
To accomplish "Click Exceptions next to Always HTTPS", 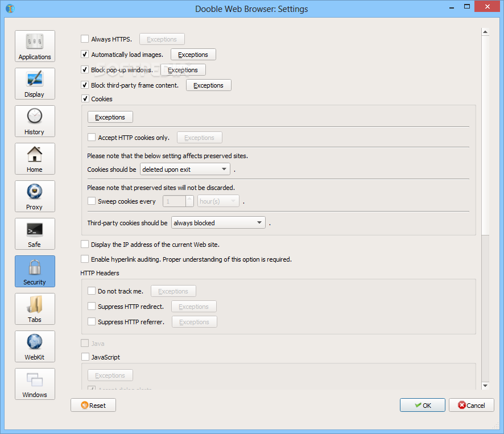I will [162, 39].
